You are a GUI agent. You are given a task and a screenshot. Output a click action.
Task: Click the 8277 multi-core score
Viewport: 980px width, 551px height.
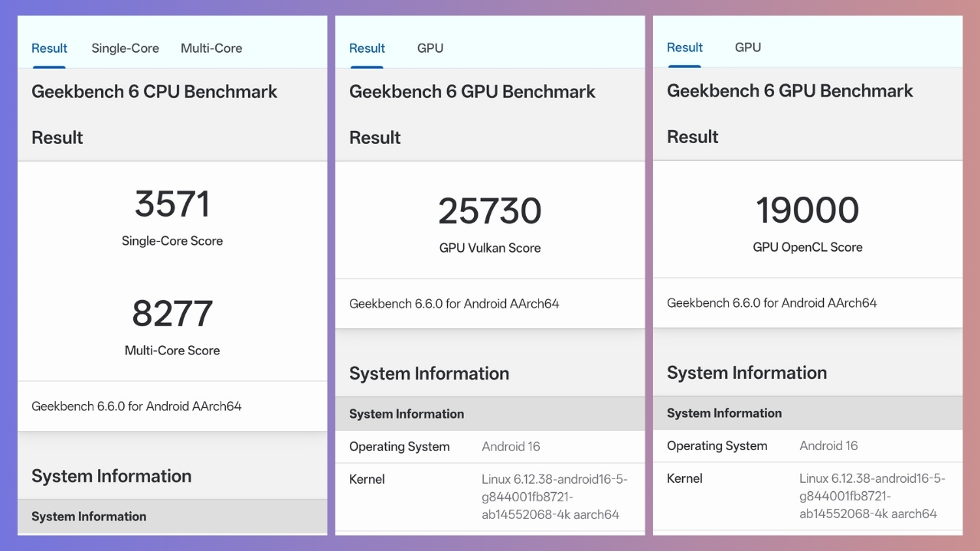pyautogui.click(x=172, y=314)
